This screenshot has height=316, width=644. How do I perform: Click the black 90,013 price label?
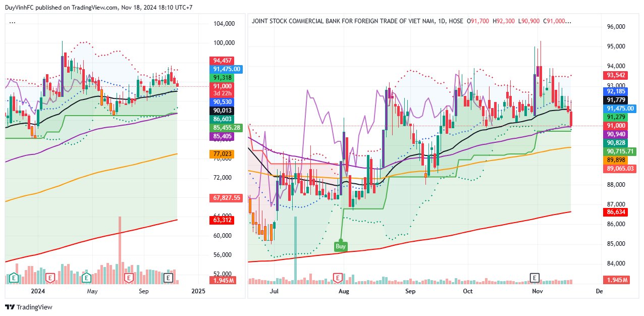click(223, 111)
